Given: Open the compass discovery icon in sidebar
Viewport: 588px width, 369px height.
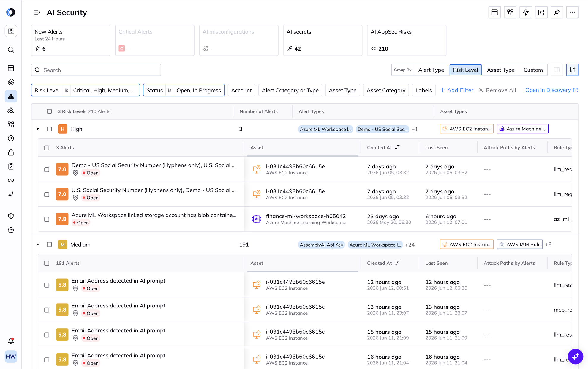Looking at the screenshot, I should coord(11,138).
